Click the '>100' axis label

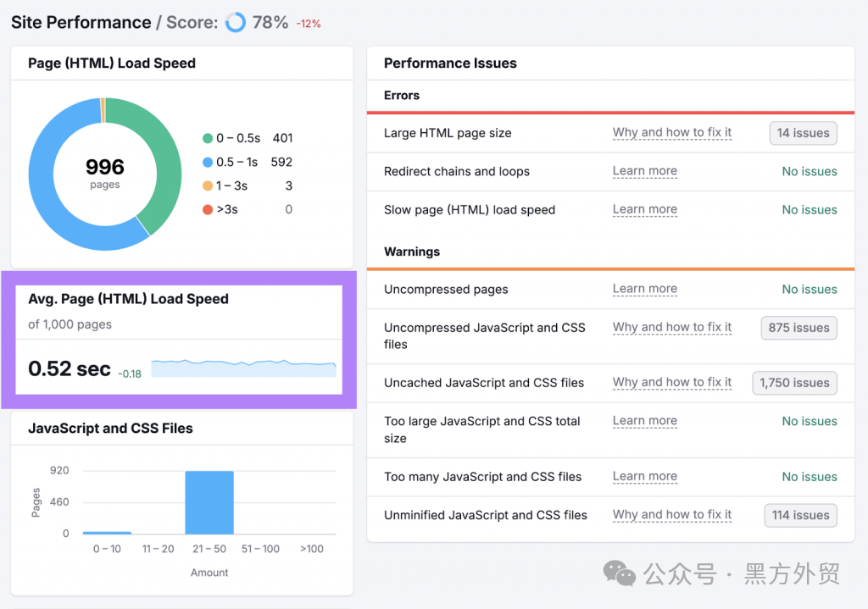312,549
